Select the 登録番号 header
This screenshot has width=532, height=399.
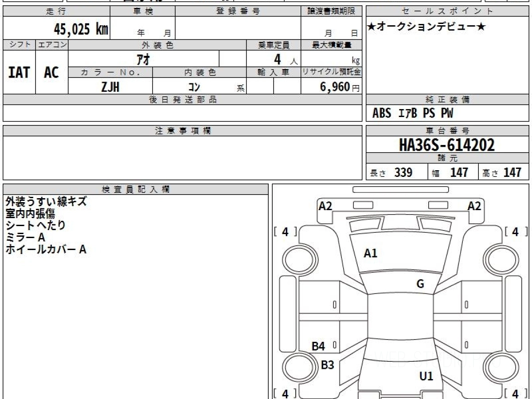click(x=238, y=12)
